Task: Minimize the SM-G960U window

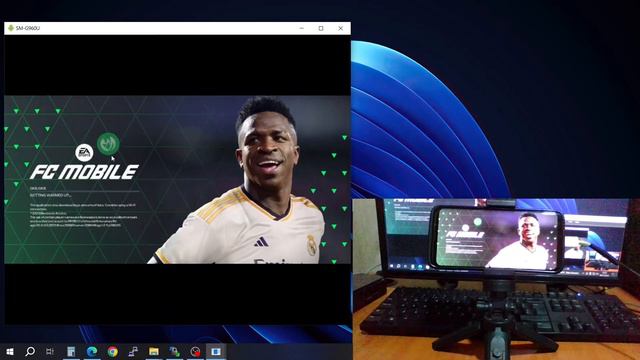Action: point(302,28)
